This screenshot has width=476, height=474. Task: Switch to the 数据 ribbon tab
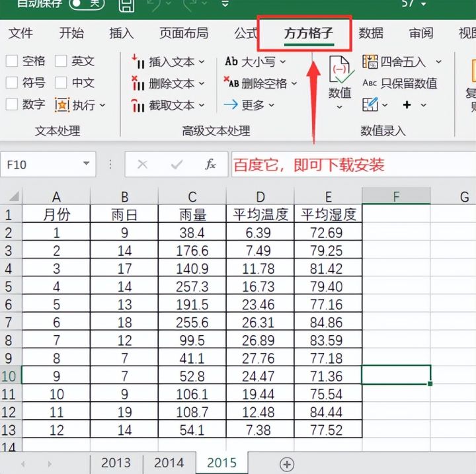[371, 33]
